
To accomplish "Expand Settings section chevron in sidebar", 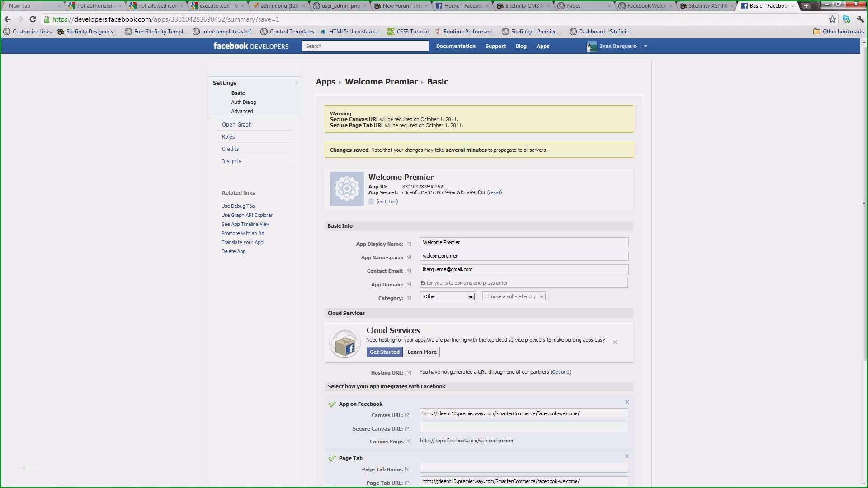I will pyautogui.click(x=296, y=83).
